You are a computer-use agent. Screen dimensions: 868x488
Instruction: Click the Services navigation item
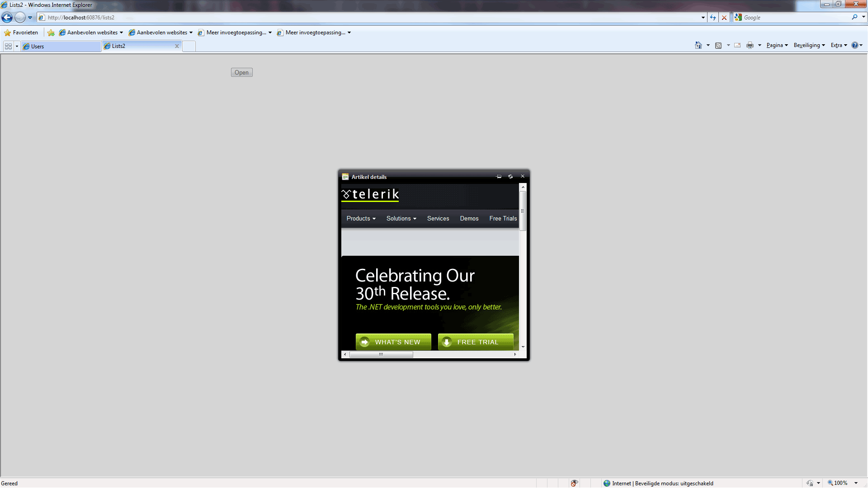[x=438, y=218]
